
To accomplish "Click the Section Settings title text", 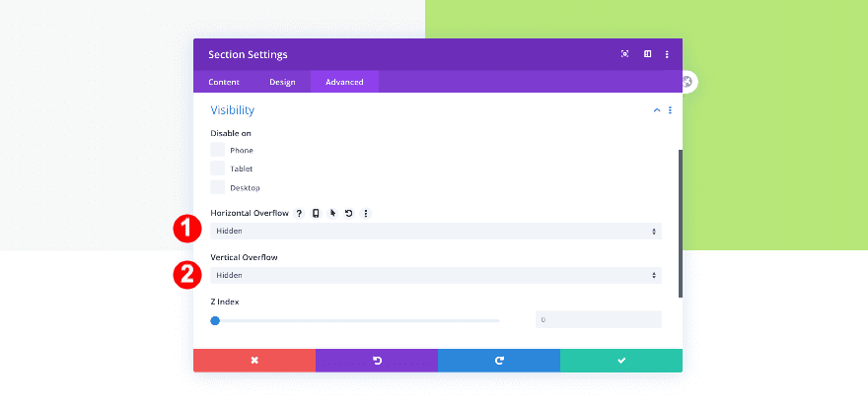I will 248,55.
